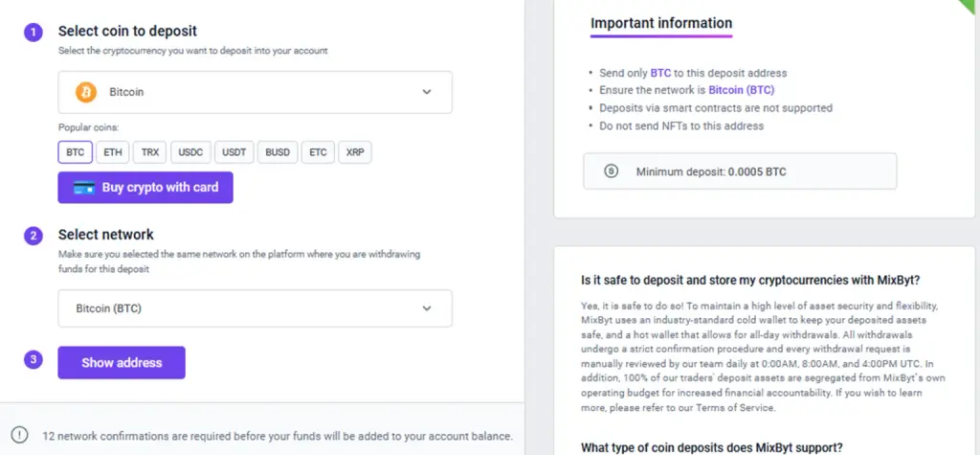
Task: Click the Important information heading
Action: click(x=661, y=23)
